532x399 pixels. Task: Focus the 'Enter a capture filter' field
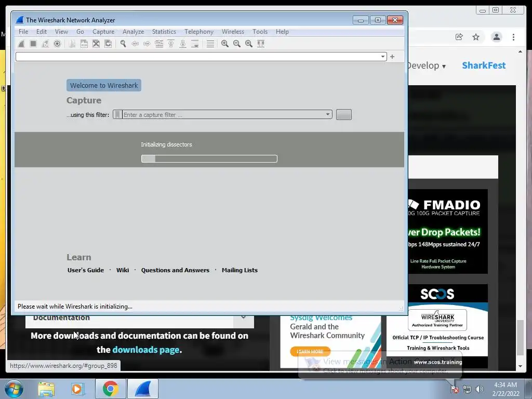click(x=223, y=115)
